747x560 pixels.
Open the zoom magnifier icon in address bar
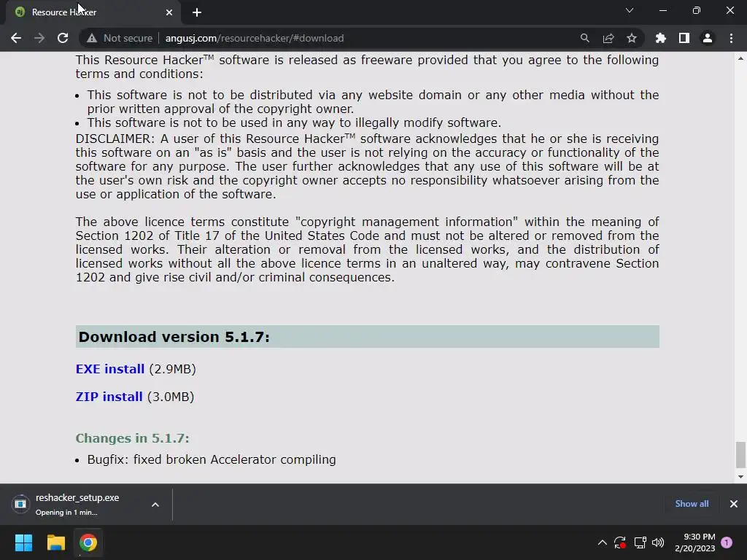pyautogui.click(x=584, y=38)
